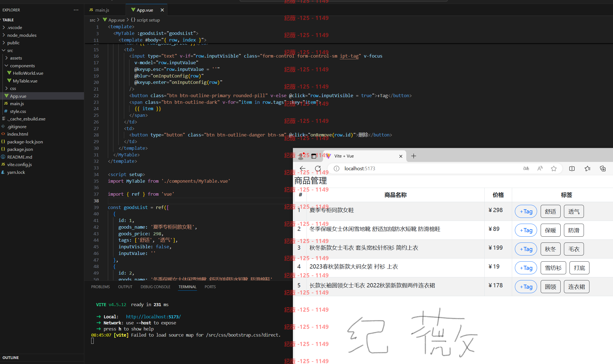Click browser profile avatar icon
This screenshot has width=613, height=364.
(x=301, y=156)
